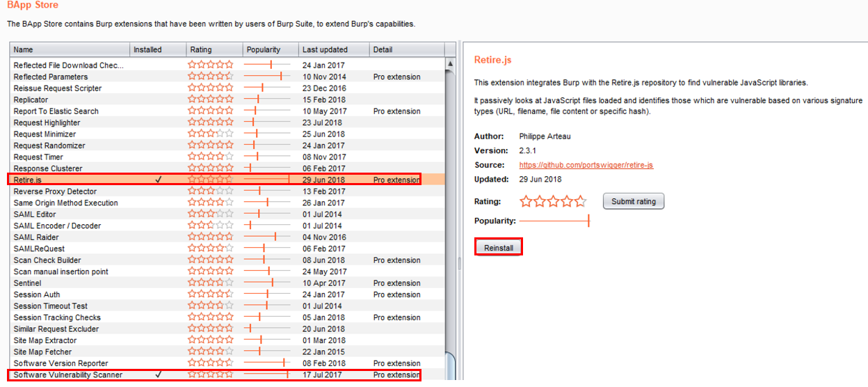The width and height of the screenshot is (868, 387).
Task: Click the star rating for Site Map Fetcher
Action: 211,352
